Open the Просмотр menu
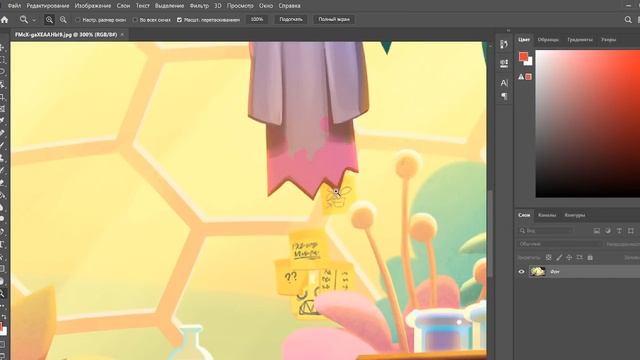Image resolution: width=640 pixels, height=360 pixels. click(240, 6)
